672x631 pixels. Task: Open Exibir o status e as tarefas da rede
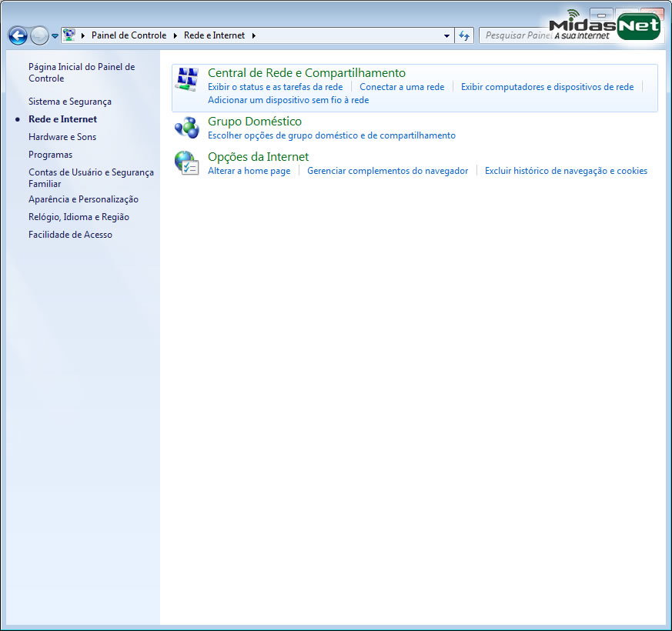tap(275, 87)
